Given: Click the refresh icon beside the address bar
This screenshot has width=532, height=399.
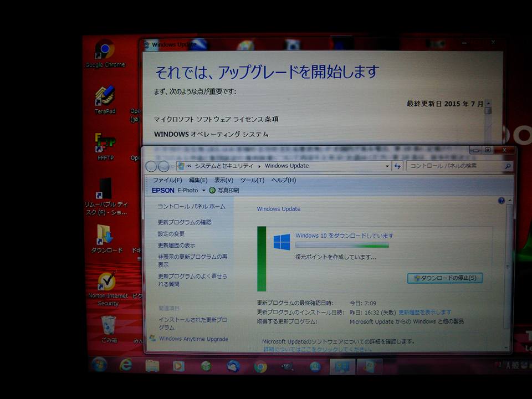Looking at the screenshot, I should click(398, 166).
